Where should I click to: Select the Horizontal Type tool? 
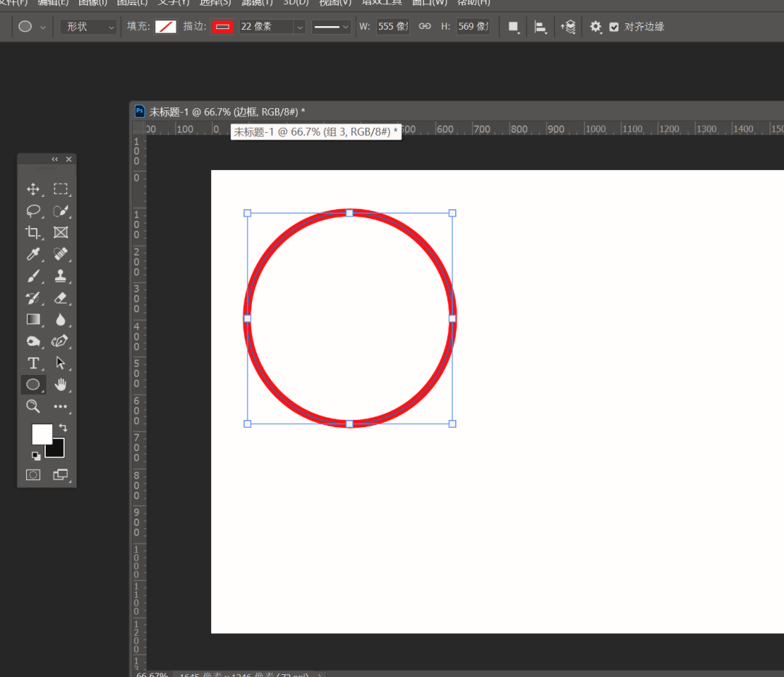pos(33,362)
